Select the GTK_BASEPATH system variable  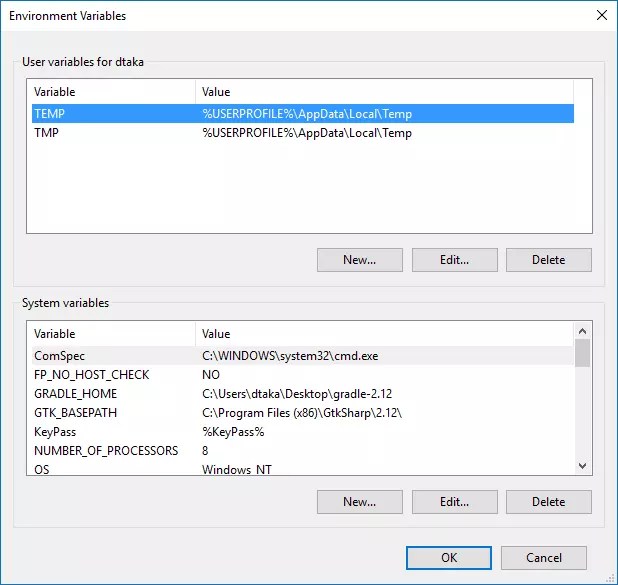point(303,413)
